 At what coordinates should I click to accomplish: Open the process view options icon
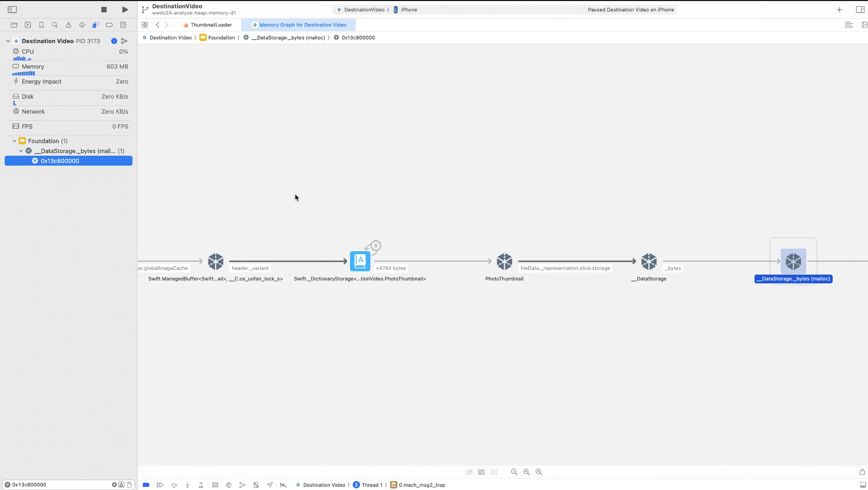click(124, 41)
